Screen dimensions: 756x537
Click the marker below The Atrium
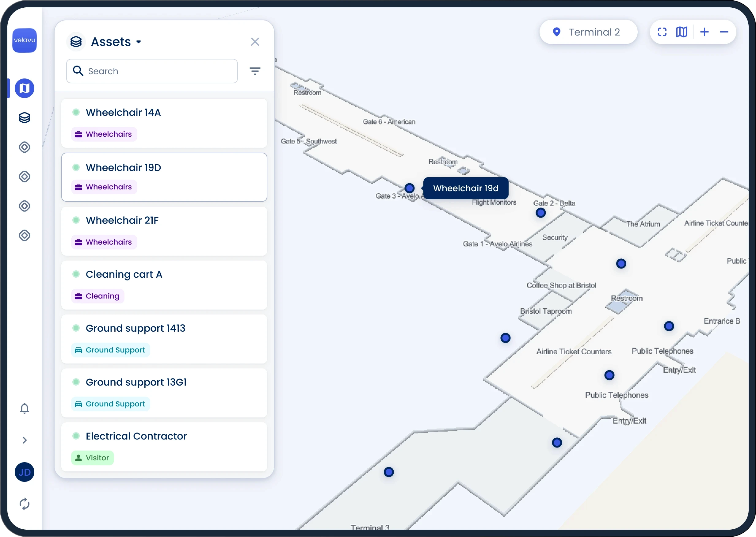pyautogui.click(x=621, y=264)
